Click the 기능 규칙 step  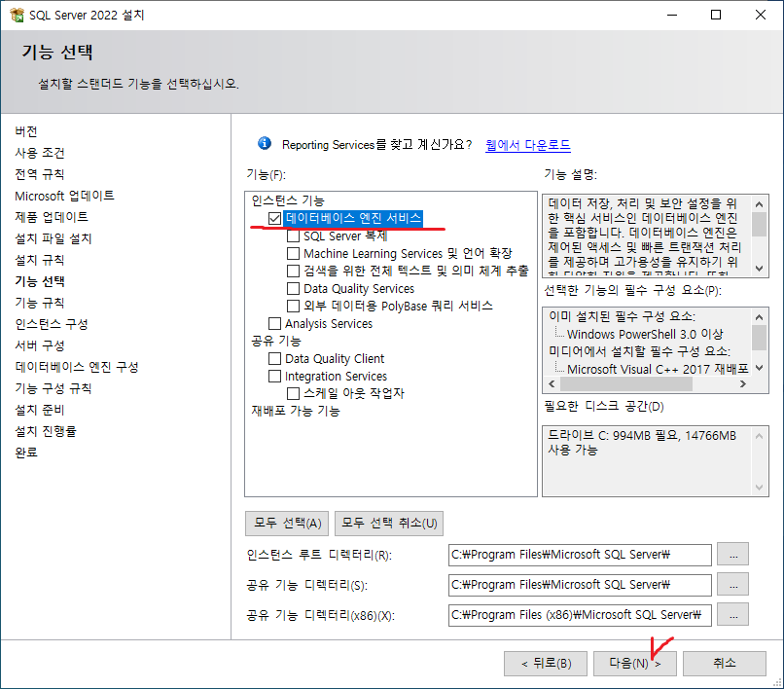coord(40,303)
